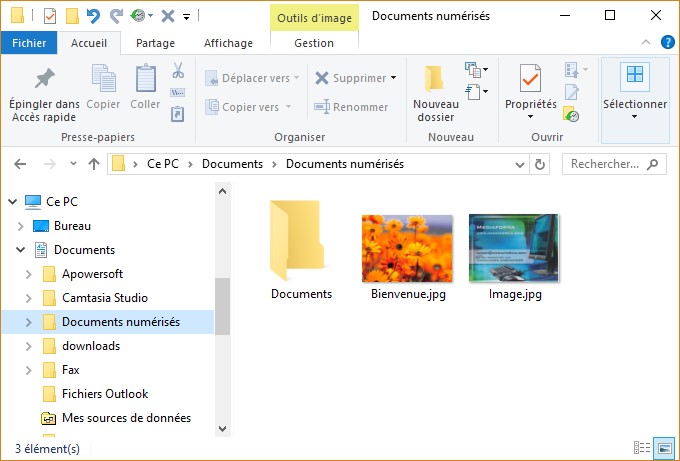Create a new folder with Nouveau dossier
Viewport: 680px width, 461px height.
435,93
